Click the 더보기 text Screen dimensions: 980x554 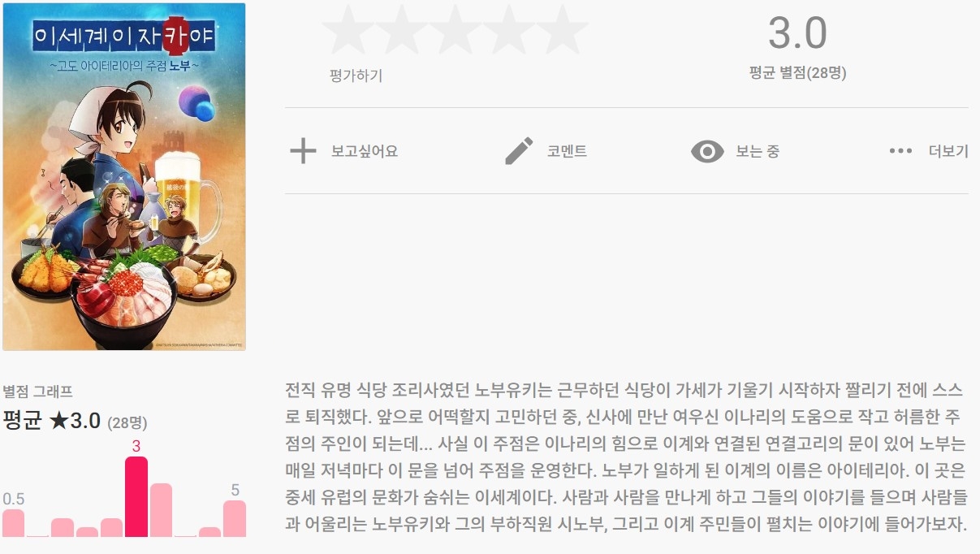point(948,151)
